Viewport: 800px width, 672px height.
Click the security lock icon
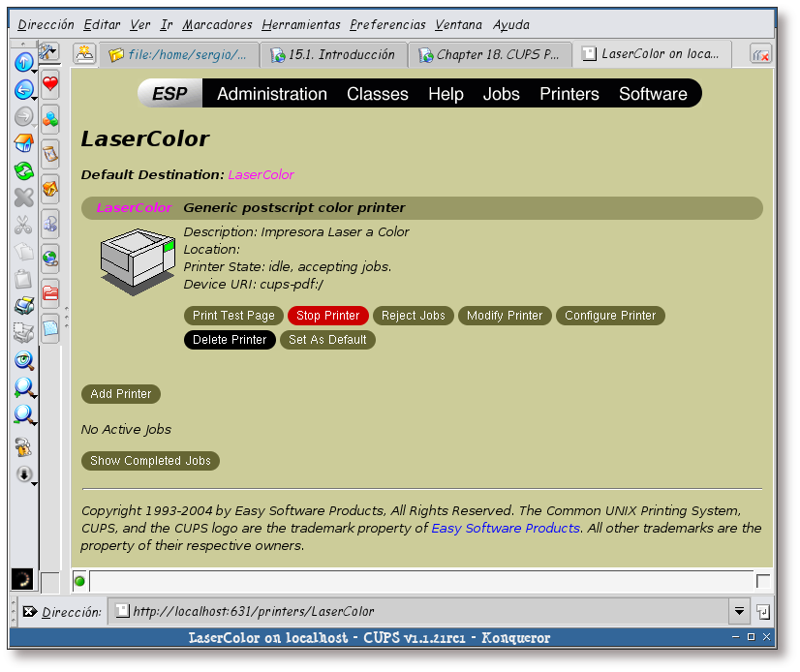(x=24, y=446)
